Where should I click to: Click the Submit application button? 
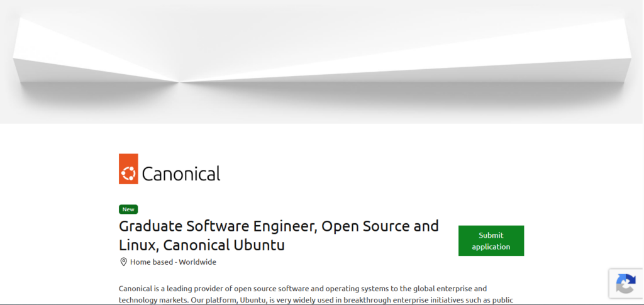pyautogui.click(x=491, y=241)
